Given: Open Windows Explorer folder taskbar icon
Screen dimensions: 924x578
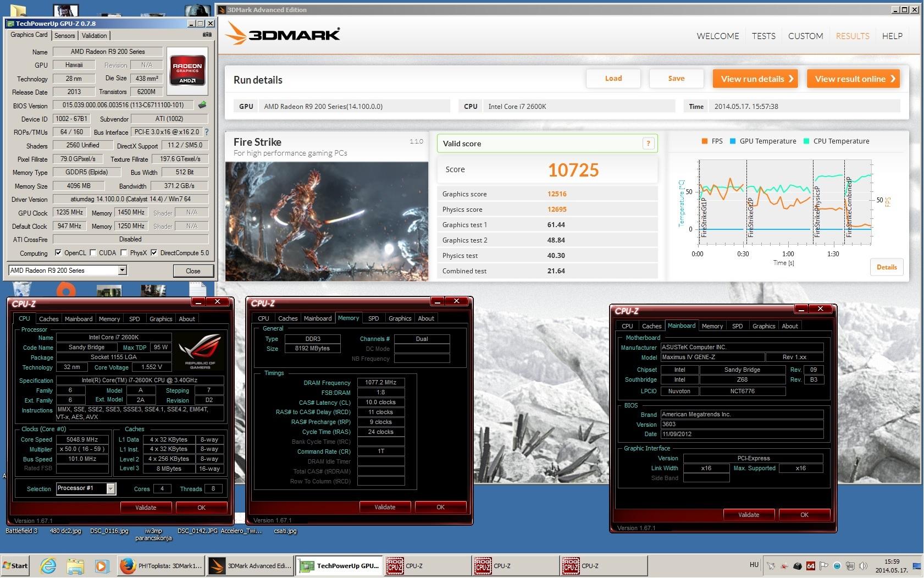Looking at the screenshot, I should pos(75,565).
